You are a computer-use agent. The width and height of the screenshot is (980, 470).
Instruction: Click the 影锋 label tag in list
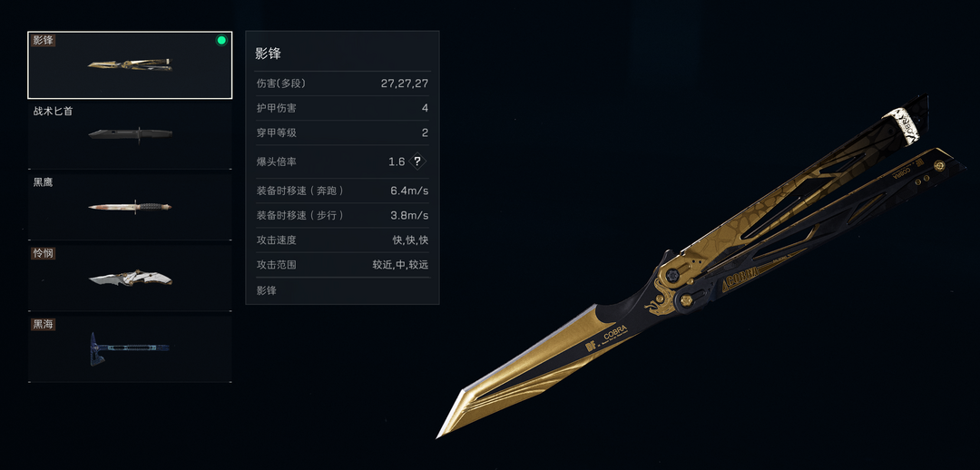click(x=44, y=40)
